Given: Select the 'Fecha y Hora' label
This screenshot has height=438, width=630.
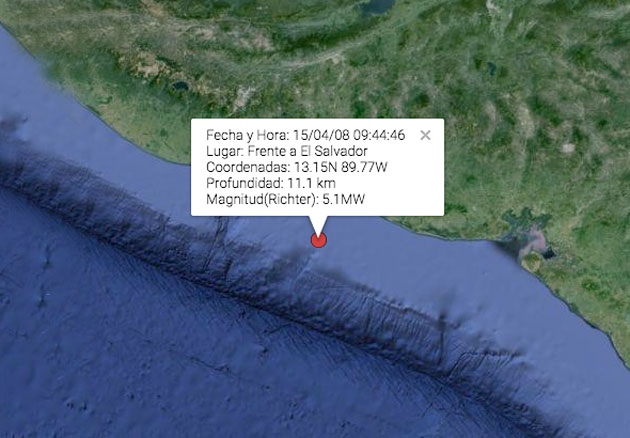Looking at the screenshot, I should pos(248,135).
